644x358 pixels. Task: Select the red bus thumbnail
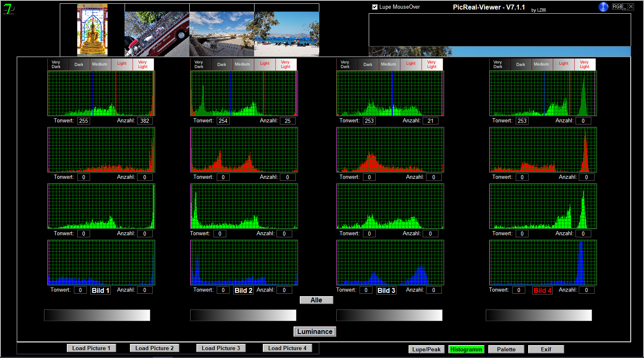click(x=157, y=34)
